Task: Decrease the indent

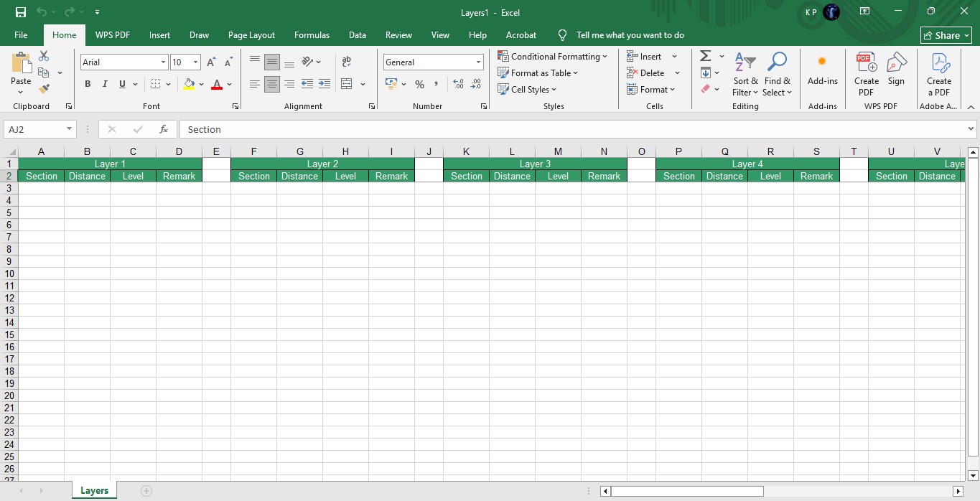Action: [307, 84]
